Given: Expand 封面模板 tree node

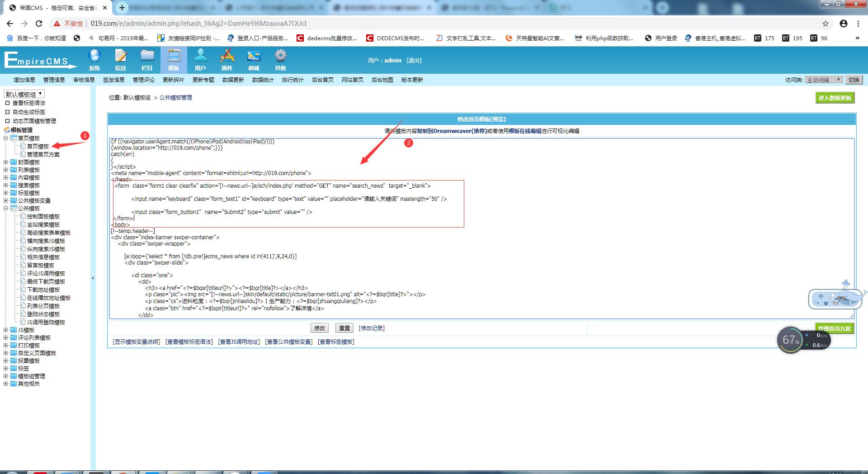Looking at the screenshot, I should coord(6,162).
